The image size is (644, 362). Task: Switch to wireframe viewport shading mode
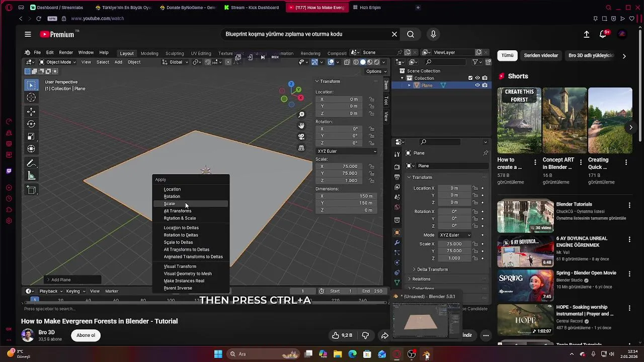[x=356, y=62]
